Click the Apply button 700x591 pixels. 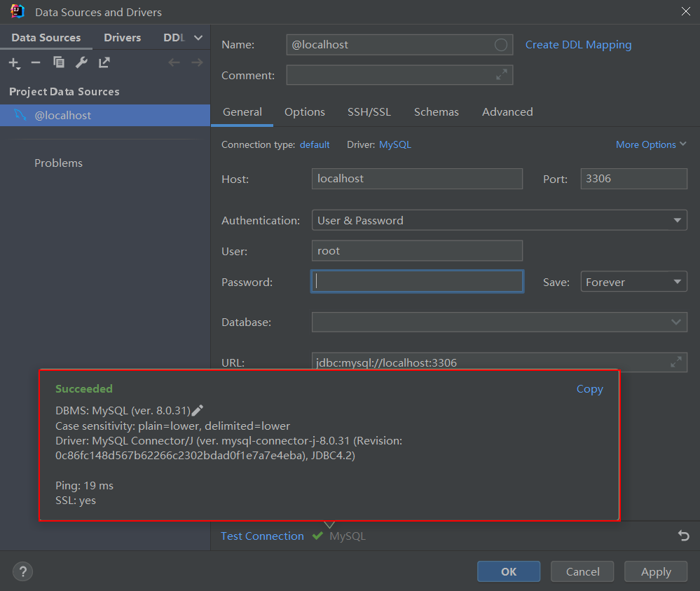[656, 571]
